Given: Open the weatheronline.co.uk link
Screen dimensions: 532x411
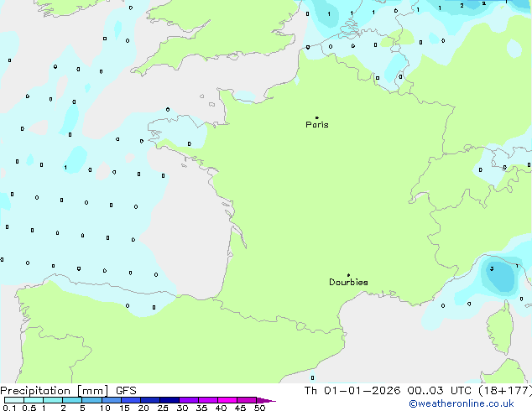Looking at the screenshot, I should (x=462, y=403).
